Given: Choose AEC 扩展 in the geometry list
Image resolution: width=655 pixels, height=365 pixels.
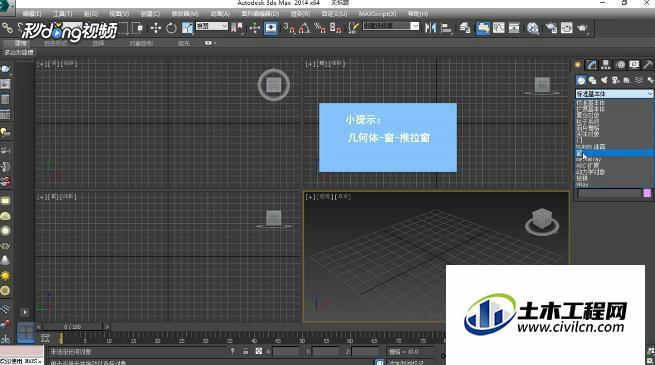Looking at the screenshot, I should coord(614,166).
